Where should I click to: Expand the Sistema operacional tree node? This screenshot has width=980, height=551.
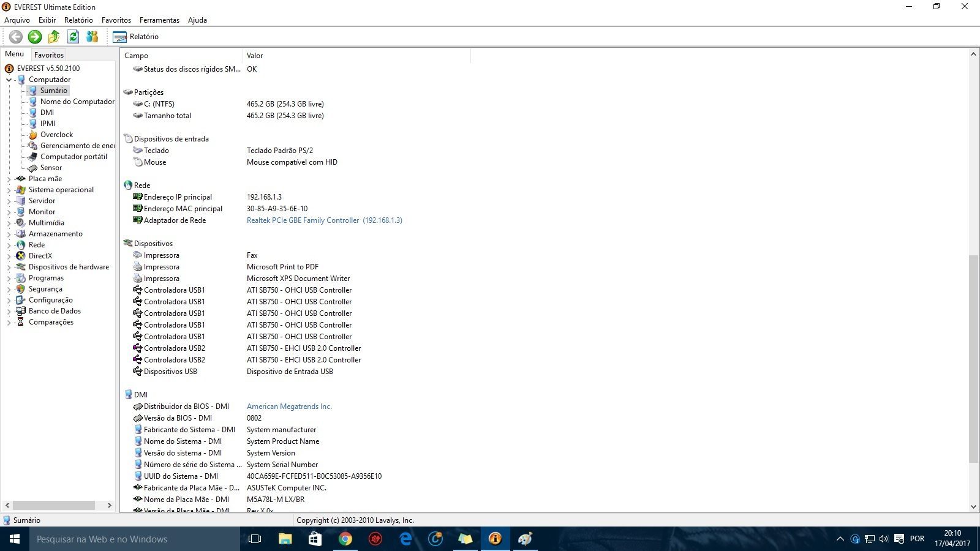tap(9, 190)
